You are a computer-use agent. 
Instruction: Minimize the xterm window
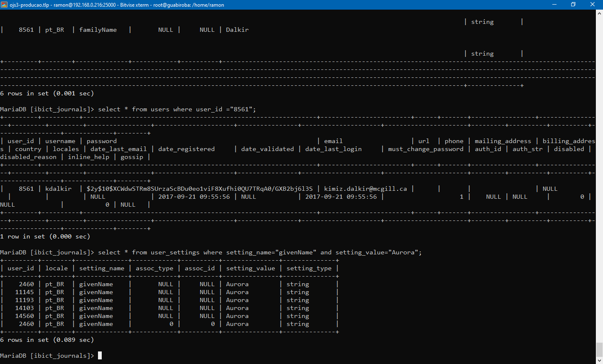pyautogui.click(x=554, y=5)
